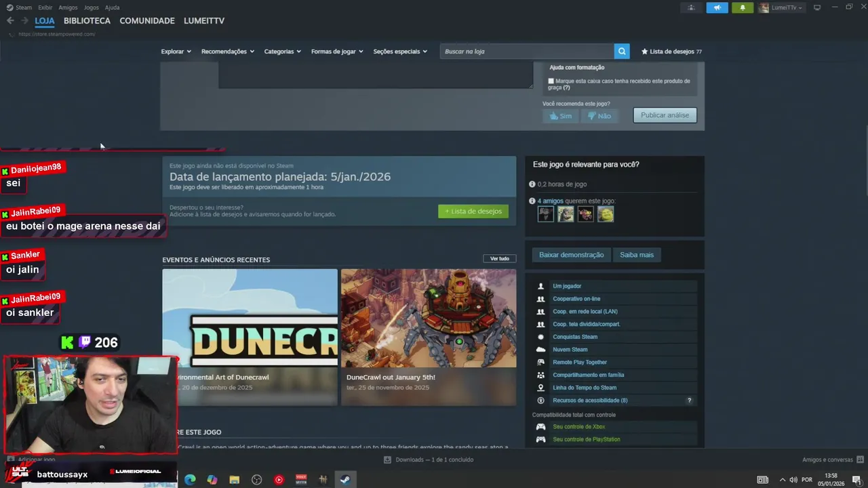
Task: Select the LOJA store tab
Action: tap(45, 21)
